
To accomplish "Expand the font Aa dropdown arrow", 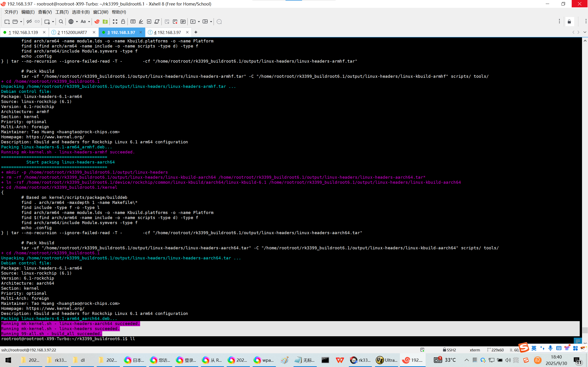I will pos(89,22).
